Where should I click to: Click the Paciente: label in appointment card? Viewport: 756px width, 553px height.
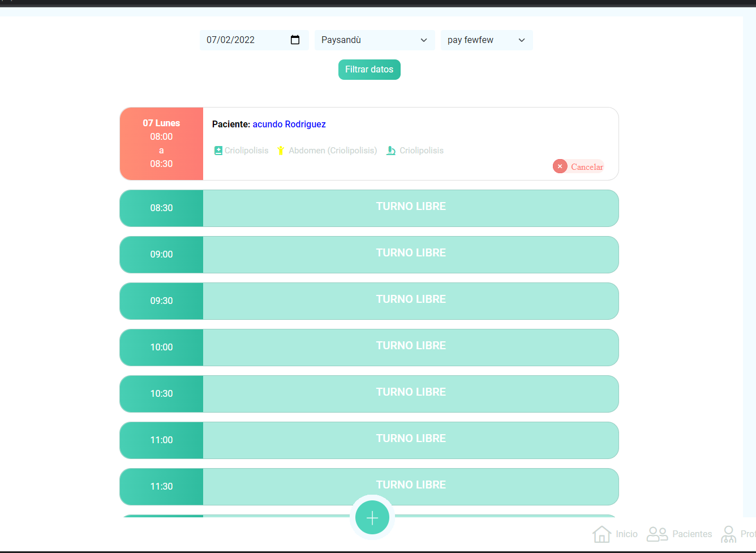(x=231, y=124)
